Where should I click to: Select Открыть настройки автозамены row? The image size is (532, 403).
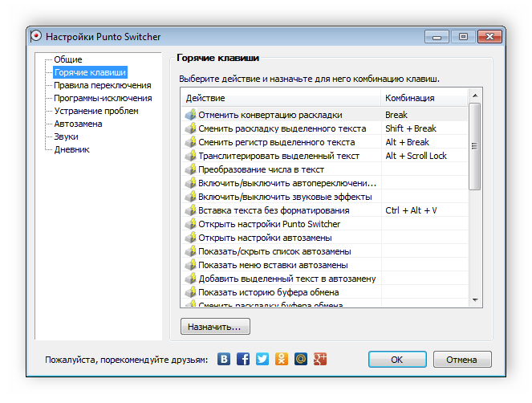324,238
